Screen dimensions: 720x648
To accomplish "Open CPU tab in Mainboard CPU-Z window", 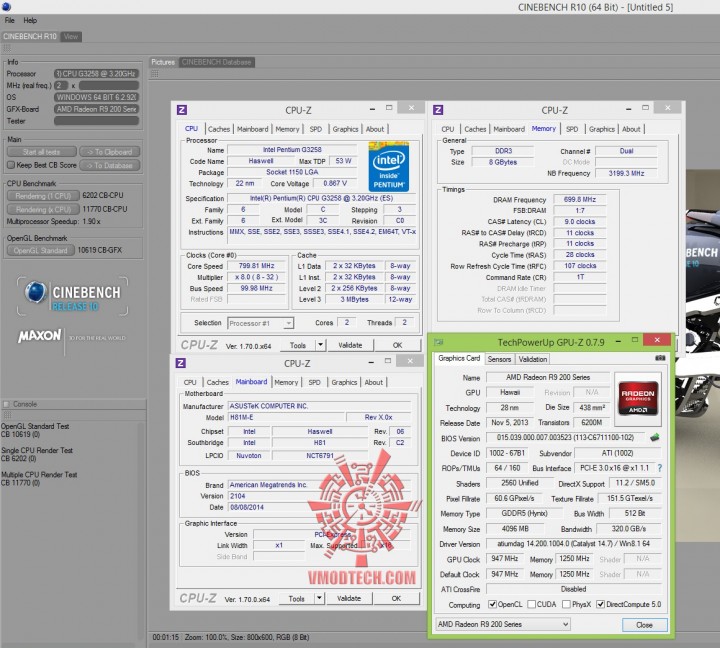I will (190, 382).
